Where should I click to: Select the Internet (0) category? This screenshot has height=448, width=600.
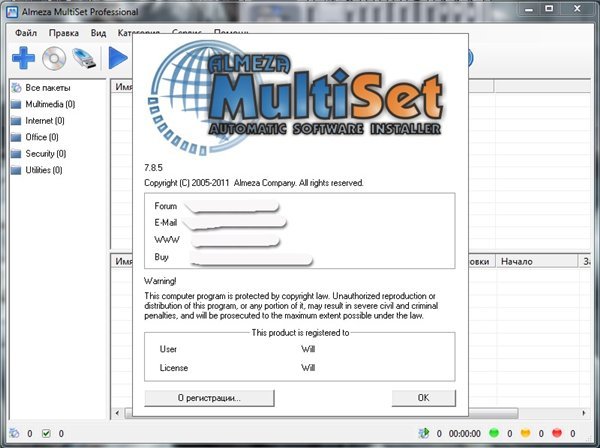click(45, 121)
